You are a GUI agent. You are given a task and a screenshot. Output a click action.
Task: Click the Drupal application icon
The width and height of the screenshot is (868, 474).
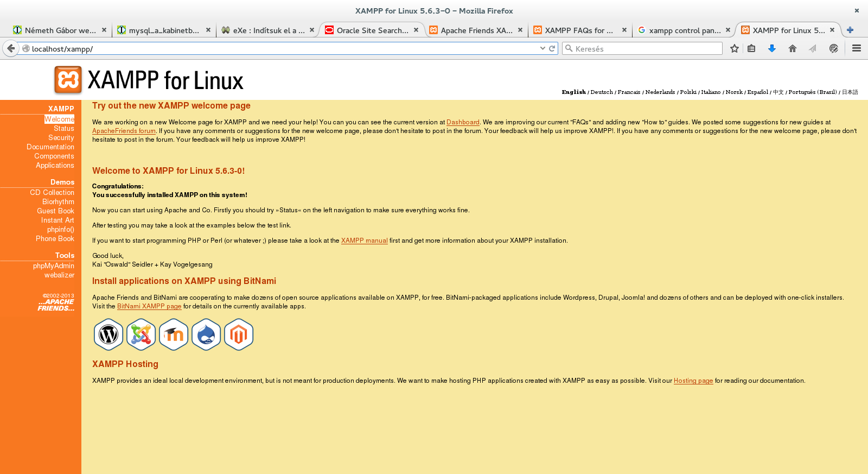coord(206,334)
